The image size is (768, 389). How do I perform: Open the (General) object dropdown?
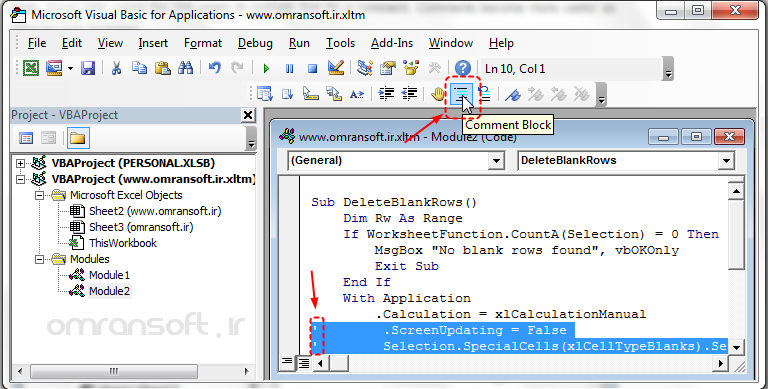(x=496, y=161)
